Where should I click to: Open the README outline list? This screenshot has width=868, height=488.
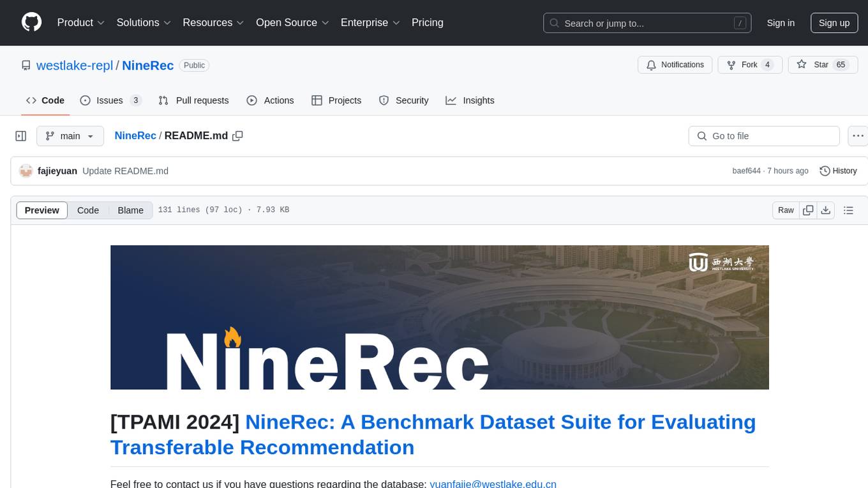[848, 210]
